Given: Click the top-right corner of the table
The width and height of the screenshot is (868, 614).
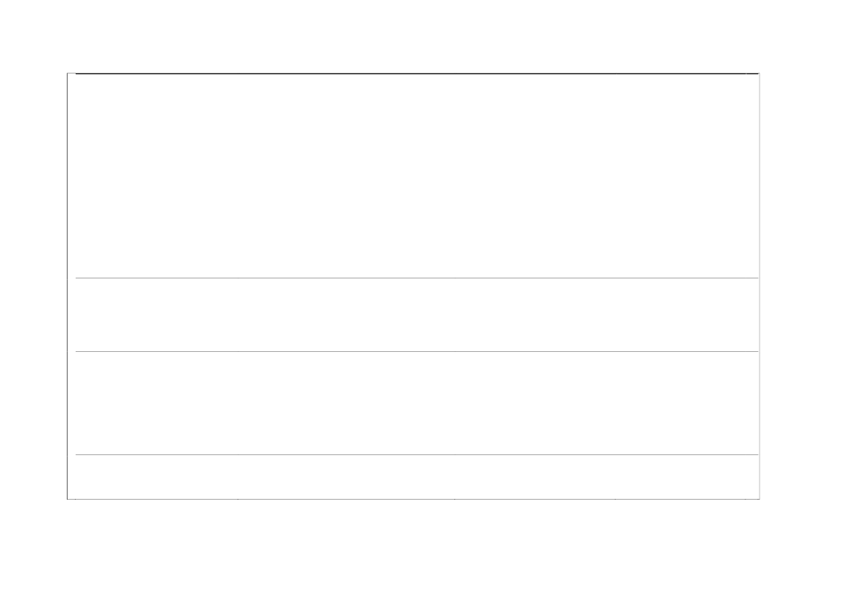Looking at the screenshot, I should click(759, 74).
